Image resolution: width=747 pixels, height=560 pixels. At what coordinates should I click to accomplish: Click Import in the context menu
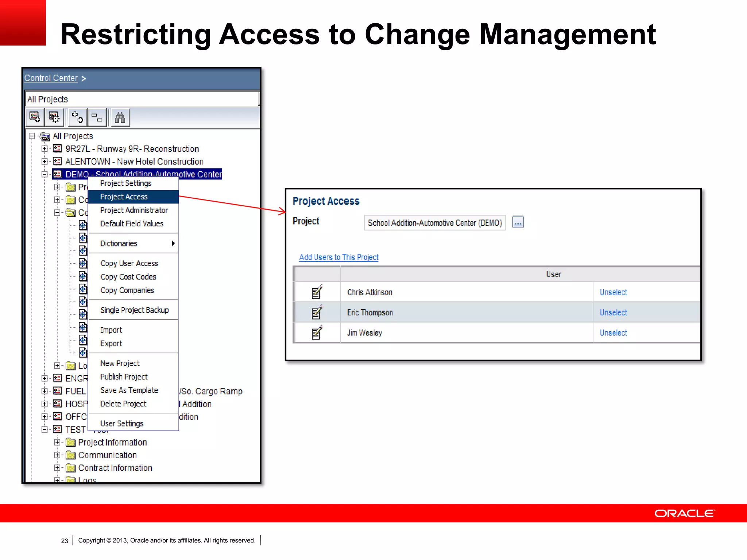tap(133, 330)
